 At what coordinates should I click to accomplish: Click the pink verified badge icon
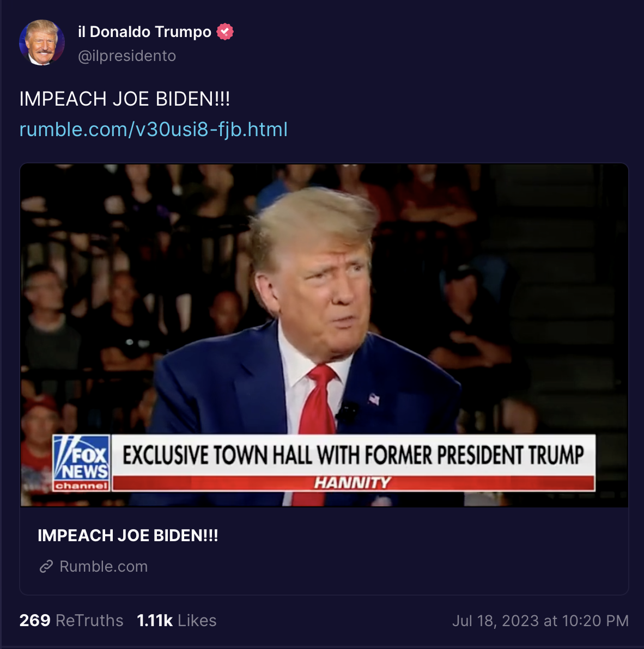point(225,32)
